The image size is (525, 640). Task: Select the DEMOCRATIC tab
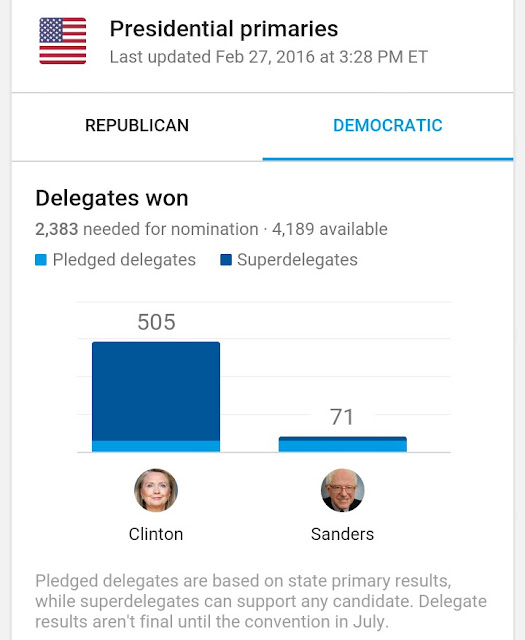[x=387, y=126]
